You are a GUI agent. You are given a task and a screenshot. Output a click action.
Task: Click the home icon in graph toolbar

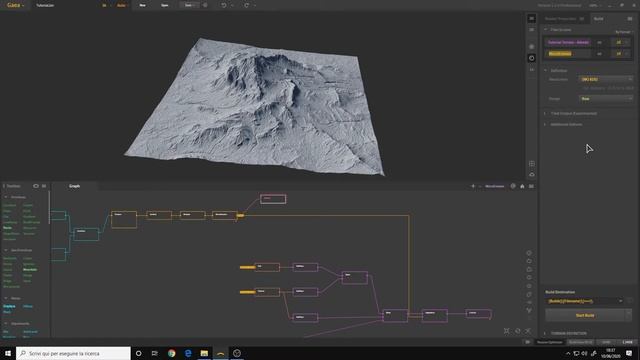(x=522, y=186)
